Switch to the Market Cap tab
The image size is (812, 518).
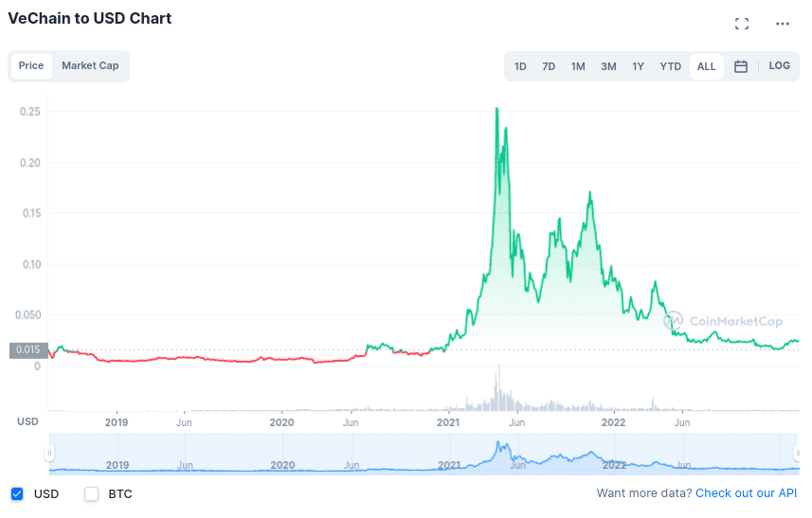[90, 65]
